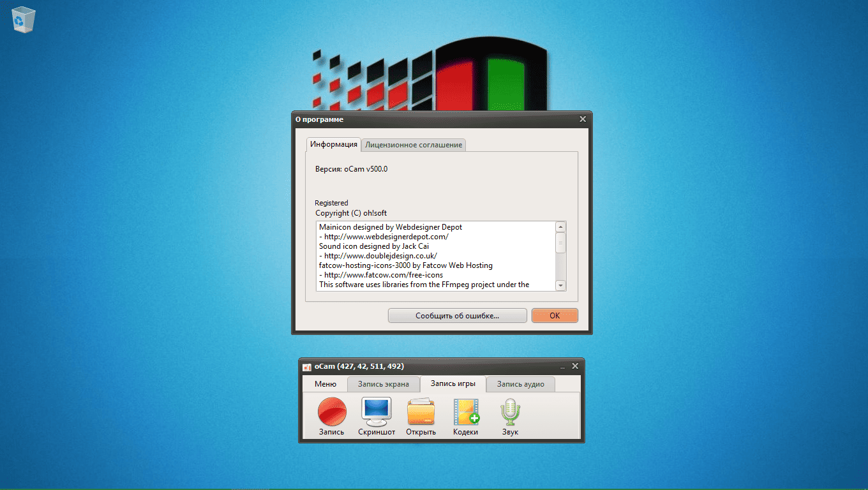Click the credits list scroll-down arrow
The image size is (868, 490).
560,286
